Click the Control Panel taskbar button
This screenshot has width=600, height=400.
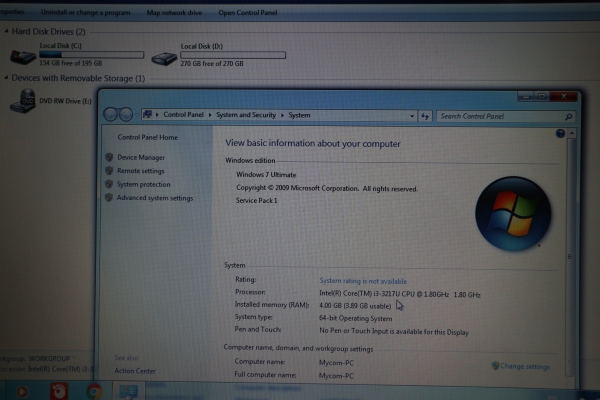(128, 391)
